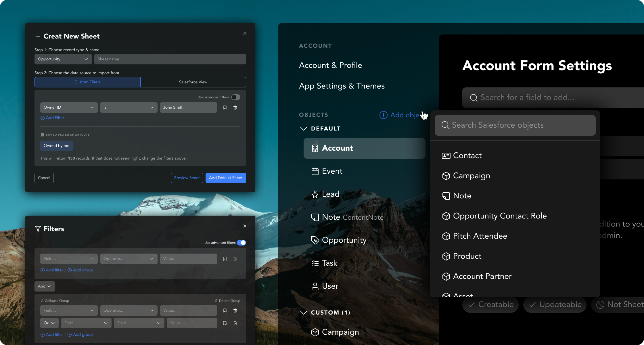The height and width of the screenshot is (345, 644).
Task: Click the Pitch Attendee cube icon
Action: tap(446, 236)
